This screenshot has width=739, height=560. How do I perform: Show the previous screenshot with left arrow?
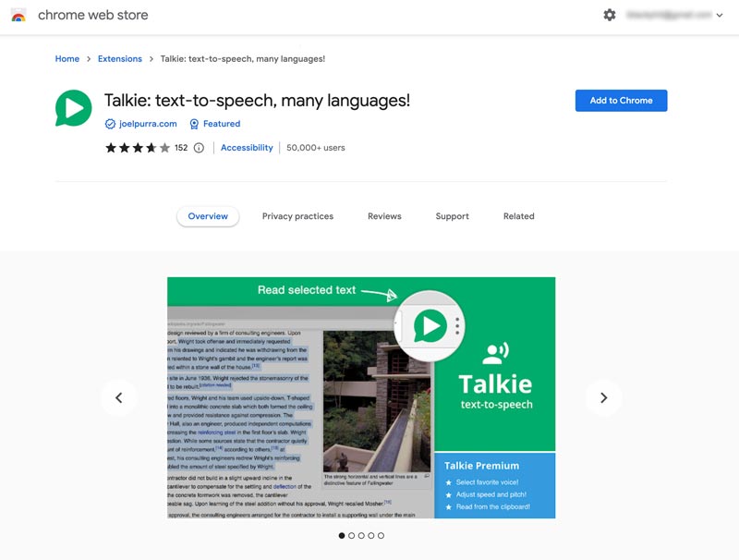[x=119, y=398]
